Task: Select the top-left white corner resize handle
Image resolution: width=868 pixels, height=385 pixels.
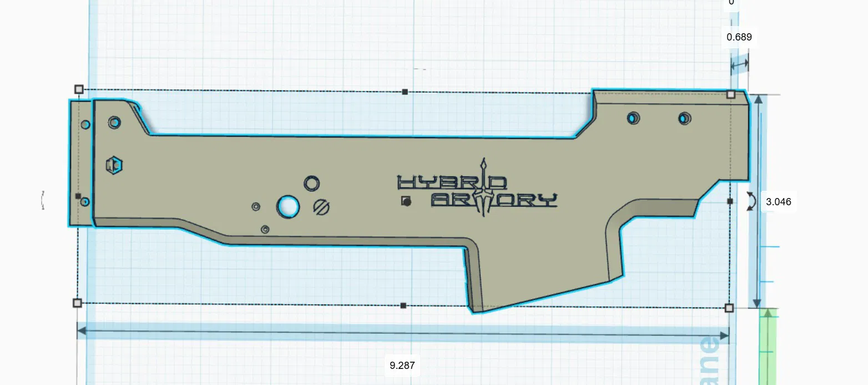Action: click(79, 89)
